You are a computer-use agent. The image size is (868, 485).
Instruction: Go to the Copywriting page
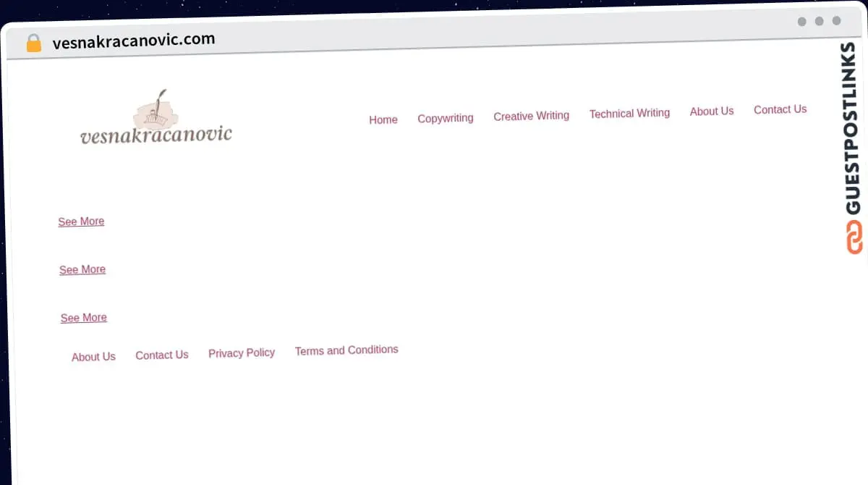coord(446,118)
